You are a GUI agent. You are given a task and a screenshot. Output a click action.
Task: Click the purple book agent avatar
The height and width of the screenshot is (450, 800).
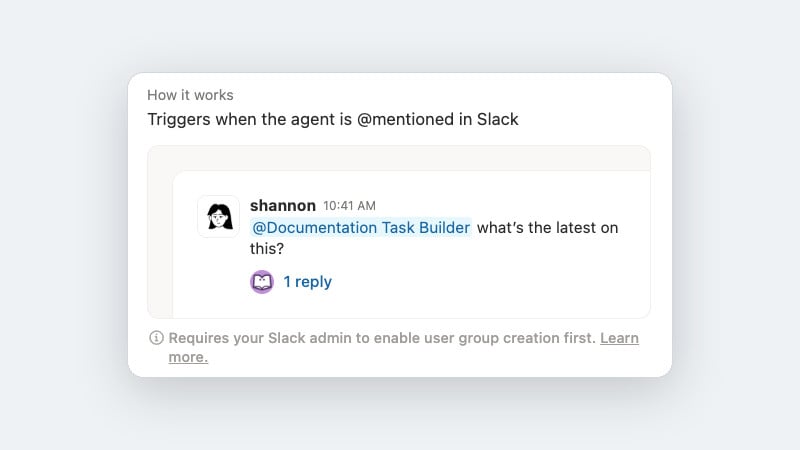point(262,282)
